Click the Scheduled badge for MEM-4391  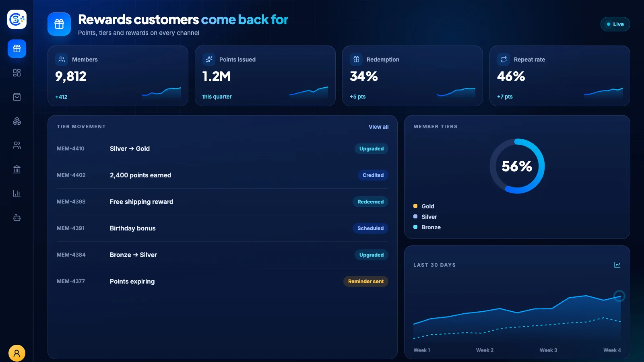[371, 228]
